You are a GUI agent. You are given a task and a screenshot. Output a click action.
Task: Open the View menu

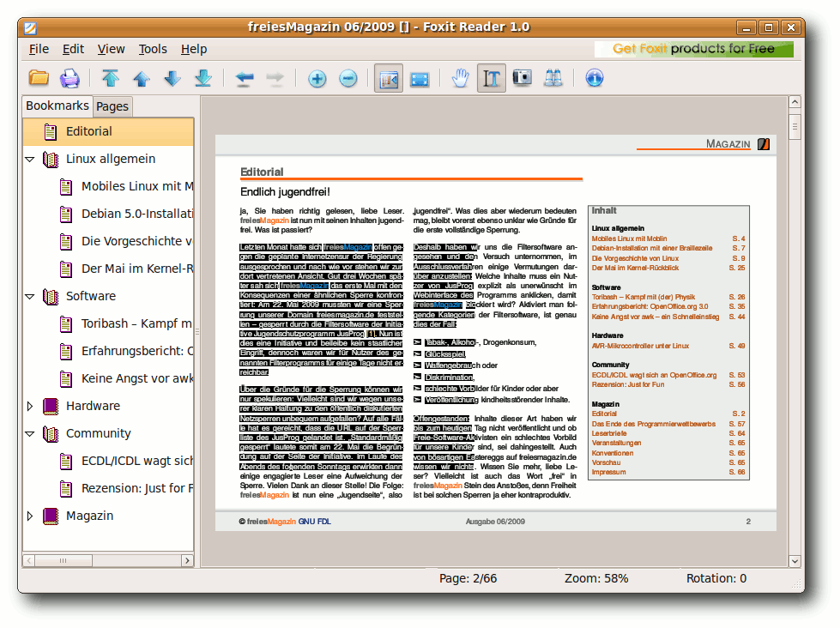coord(111,49)
